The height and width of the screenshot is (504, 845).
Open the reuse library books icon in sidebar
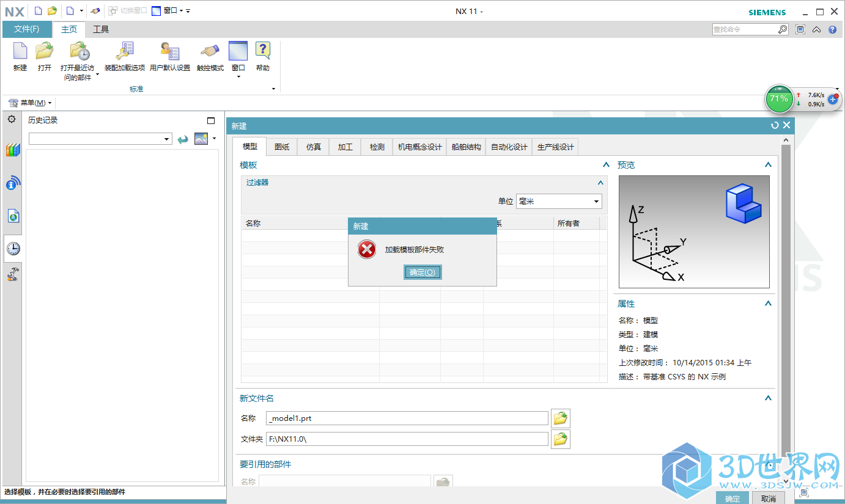13,150
